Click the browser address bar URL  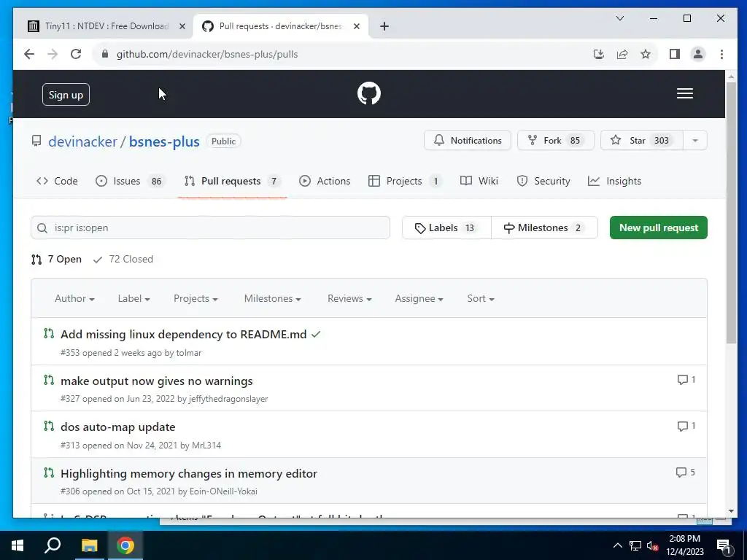[207, 54]
